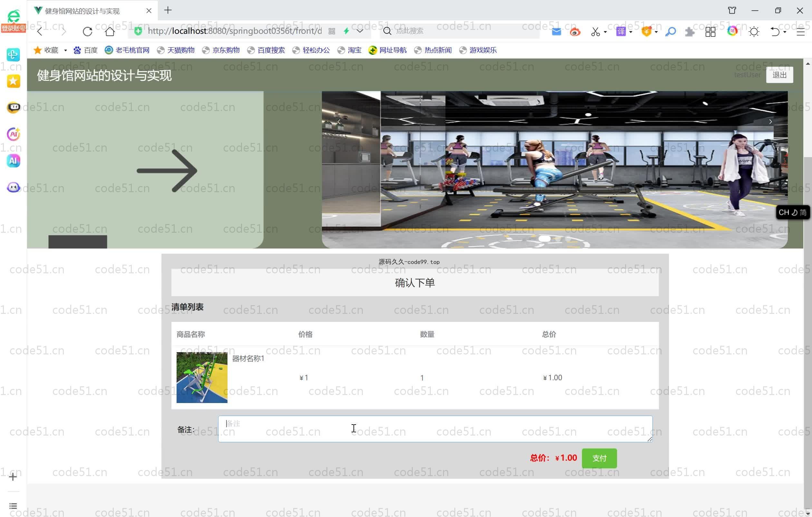Click the translate toolbar icon
812x517 pixels.
621,32
